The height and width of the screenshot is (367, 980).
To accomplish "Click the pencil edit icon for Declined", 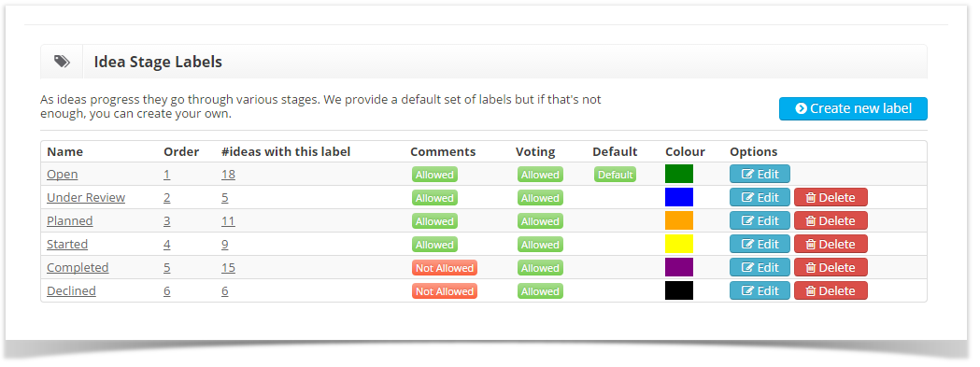I will coord(747,290).
